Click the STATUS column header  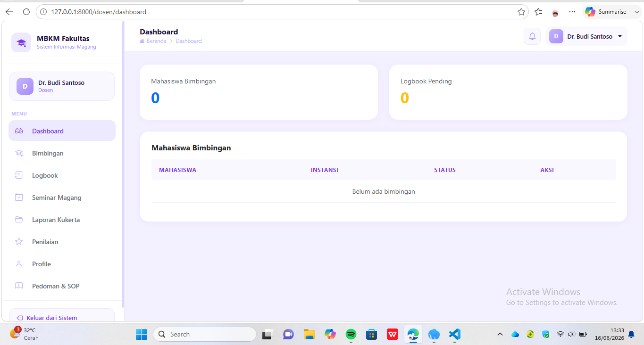(445, 170)
